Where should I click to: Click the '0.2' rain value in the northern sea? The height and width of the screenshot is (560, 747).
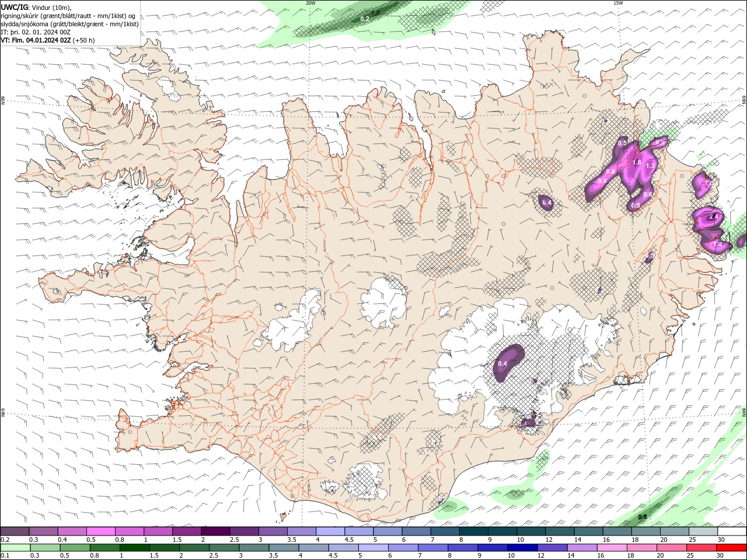click(x=365, y=19)
